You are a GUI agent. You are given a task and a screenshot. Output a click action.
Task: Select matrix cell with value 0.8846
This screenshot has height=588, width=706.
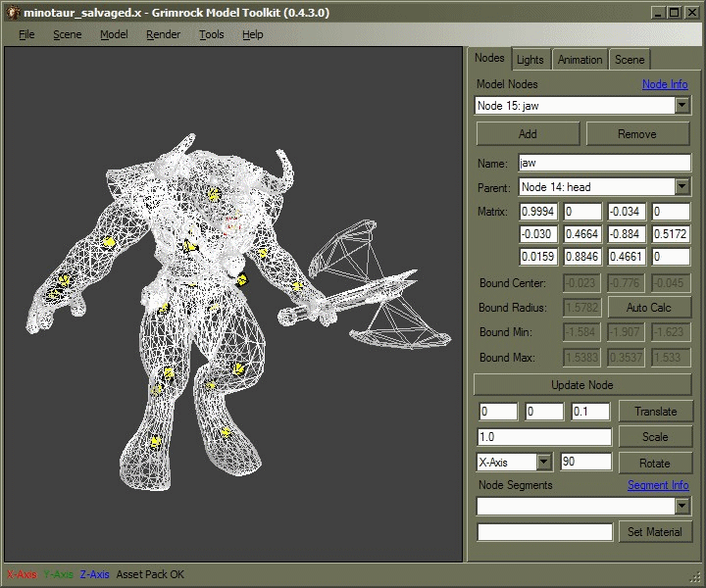pos(582,257)
